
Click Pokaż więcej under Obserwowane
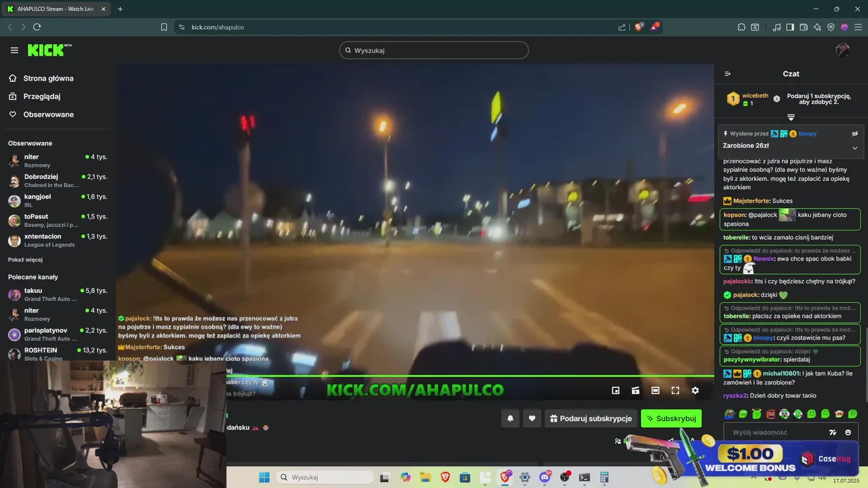coord(25,260)
